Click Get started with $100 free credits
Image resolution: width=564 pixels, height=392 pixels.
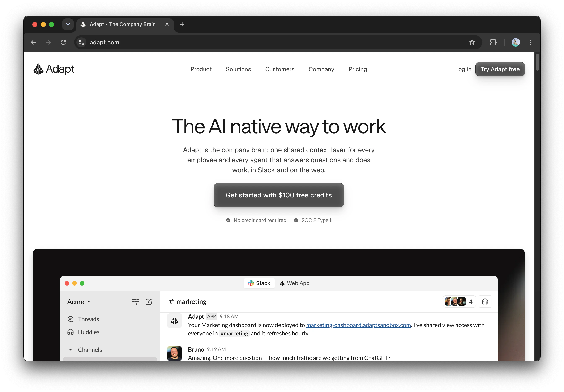279,195
